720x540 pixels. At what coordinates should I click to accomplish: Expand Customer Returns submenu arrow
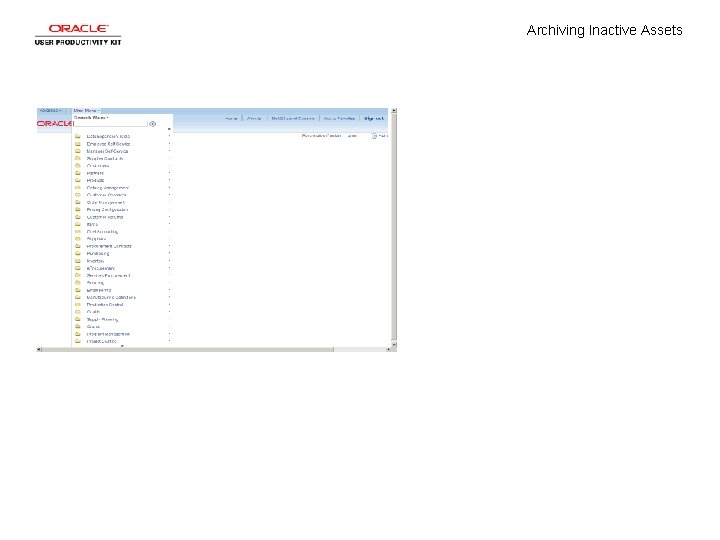[169, 217]
